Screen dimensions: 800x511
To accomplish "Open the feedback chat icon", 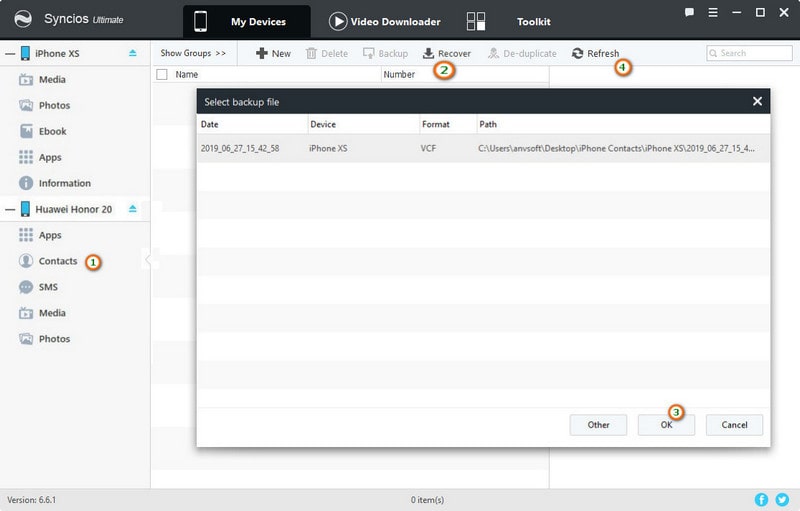I will coord(689,12).
